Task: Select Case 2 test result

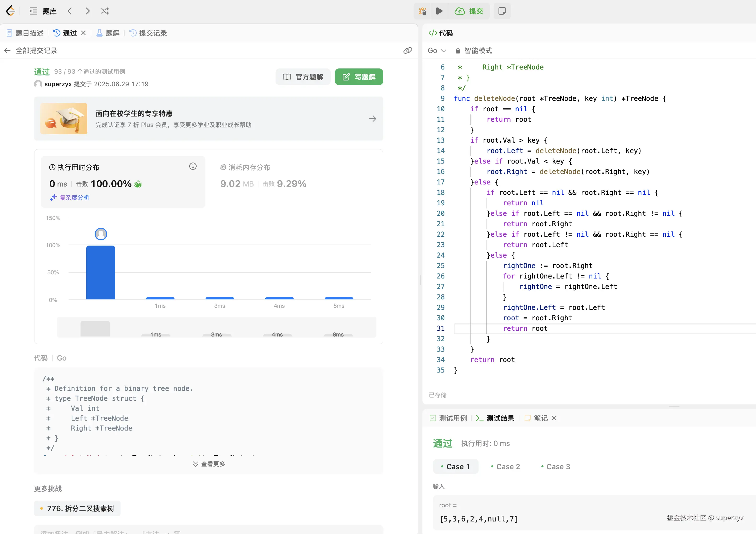Action: [x=505, y=467]
